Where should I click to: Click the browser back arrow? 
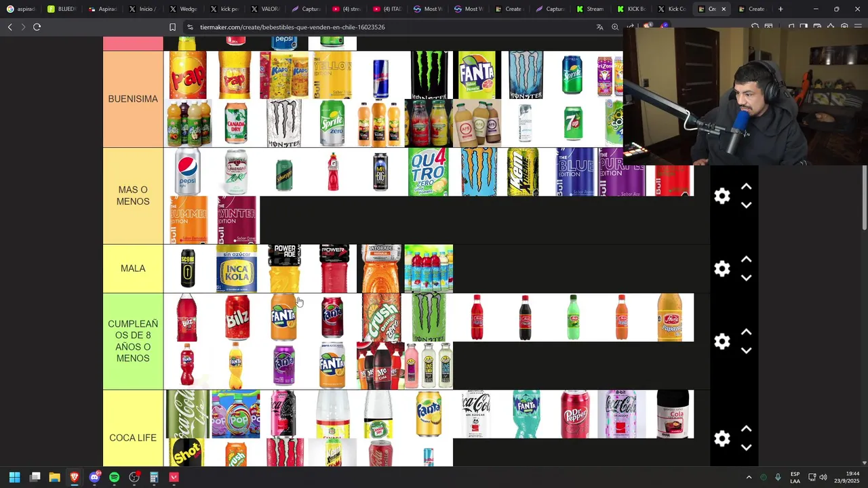9,27
